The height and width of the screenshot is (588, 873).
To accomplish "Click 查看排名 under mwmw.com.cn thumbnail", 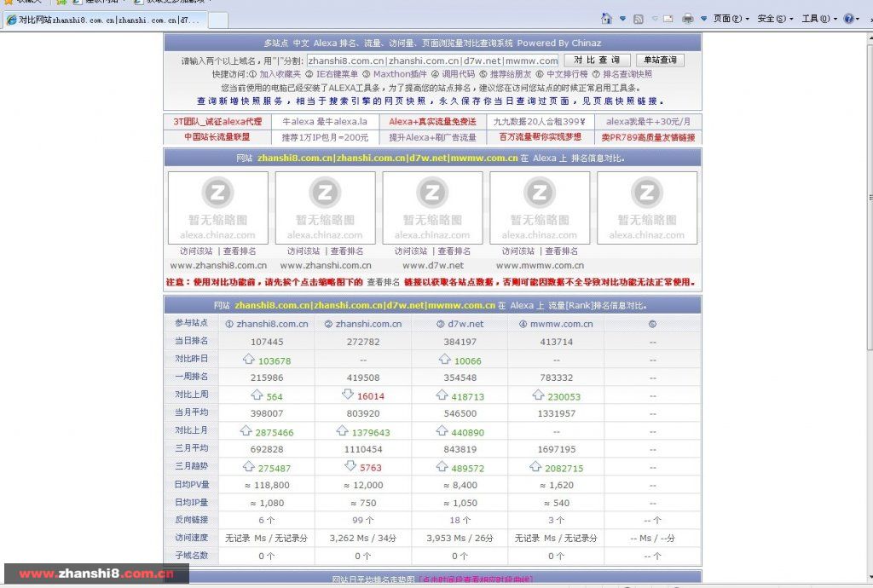I will [561, 251].
